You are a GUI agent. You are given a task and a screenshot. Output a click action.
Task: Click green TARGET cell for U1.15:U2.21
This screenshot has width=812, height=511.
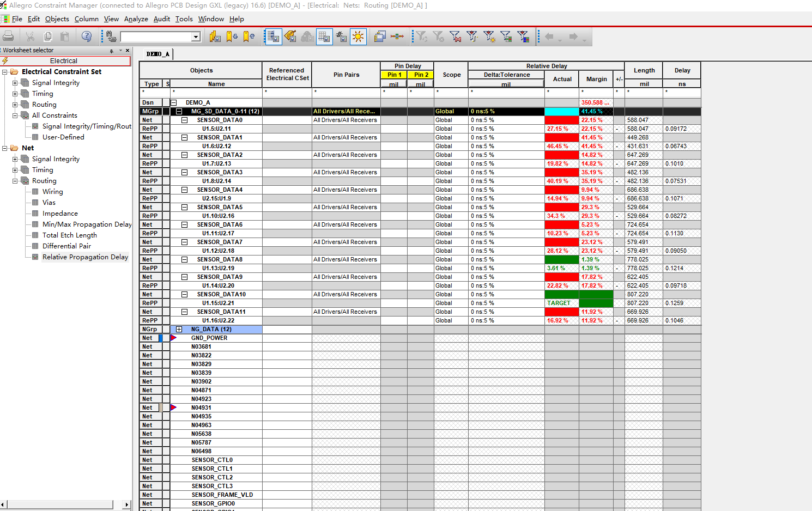point(562,303)
